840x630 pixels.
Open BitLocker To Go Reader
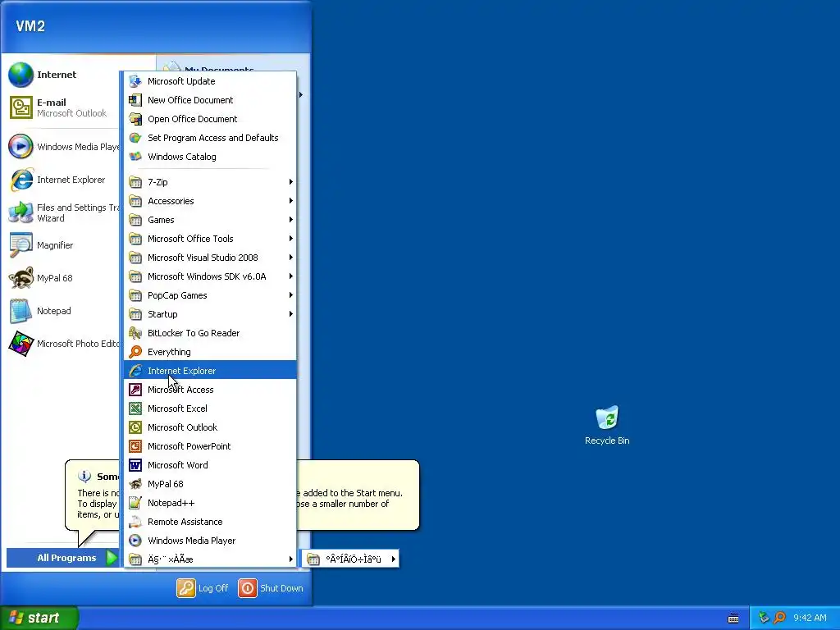click(210, 333)
